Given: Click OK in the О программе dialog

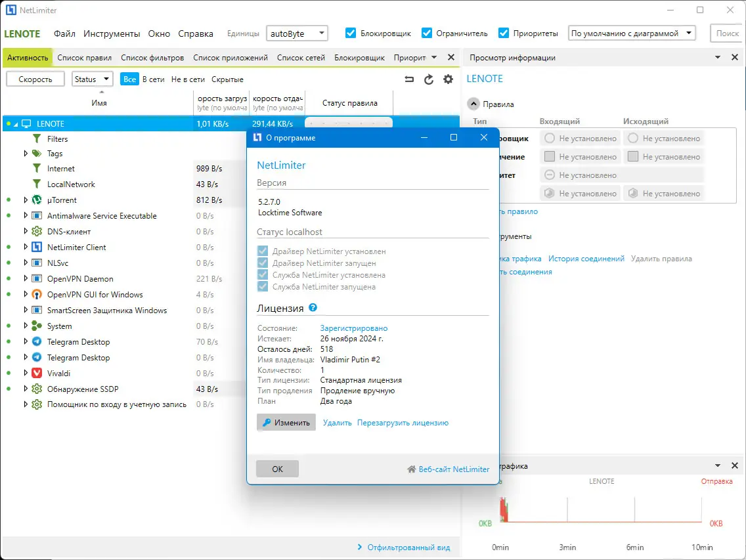Looking at the screenshot, I should point(277,469).
